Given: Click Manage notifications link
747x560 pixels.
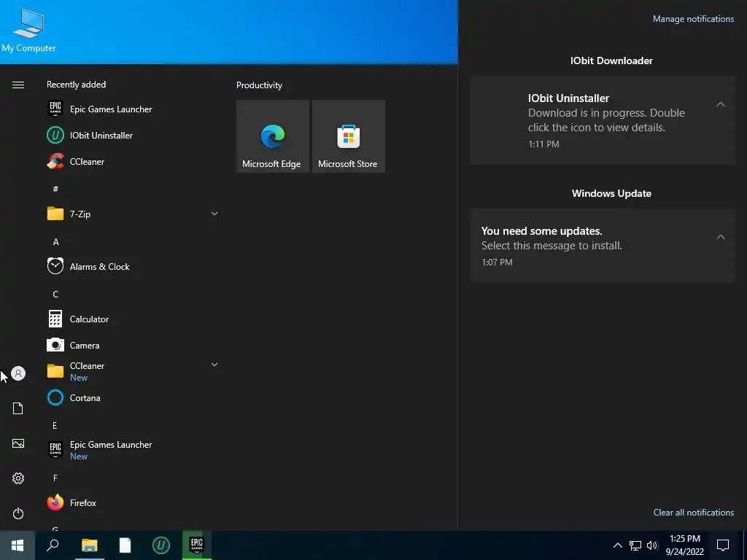Looking at the screenshot, I should point(693,19).
